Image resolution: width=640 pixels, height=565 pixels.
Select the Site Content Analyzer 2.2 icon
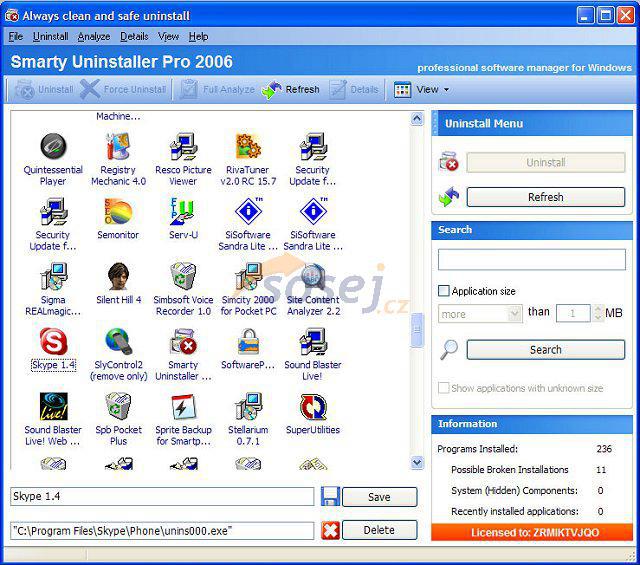(x=313, y=276)
